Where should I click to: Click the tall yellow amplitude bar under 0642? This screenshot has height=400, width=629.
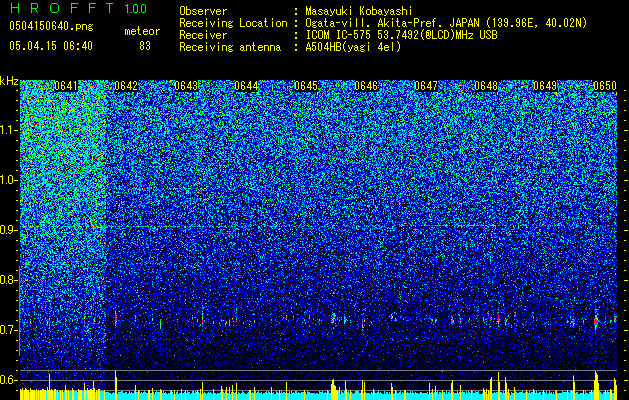coord(116,385)
